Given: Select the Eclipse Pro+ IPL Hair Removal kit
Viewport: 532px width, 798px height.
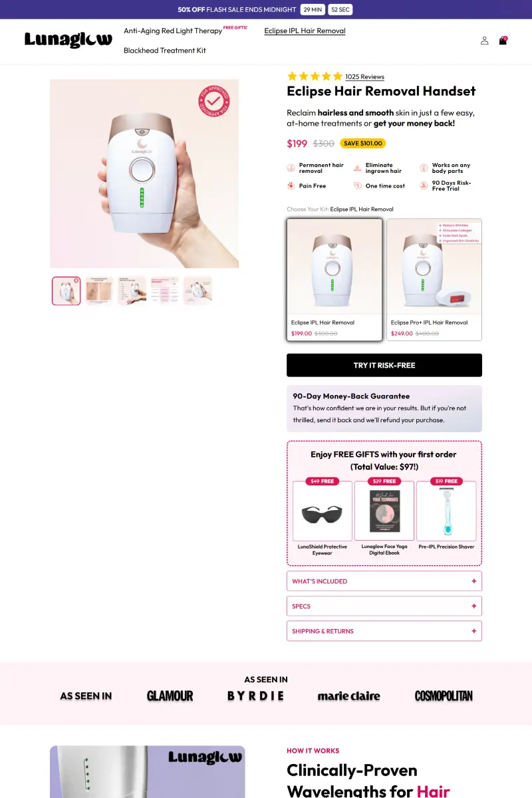Looking at the screenshot, I should pos(434,280).
